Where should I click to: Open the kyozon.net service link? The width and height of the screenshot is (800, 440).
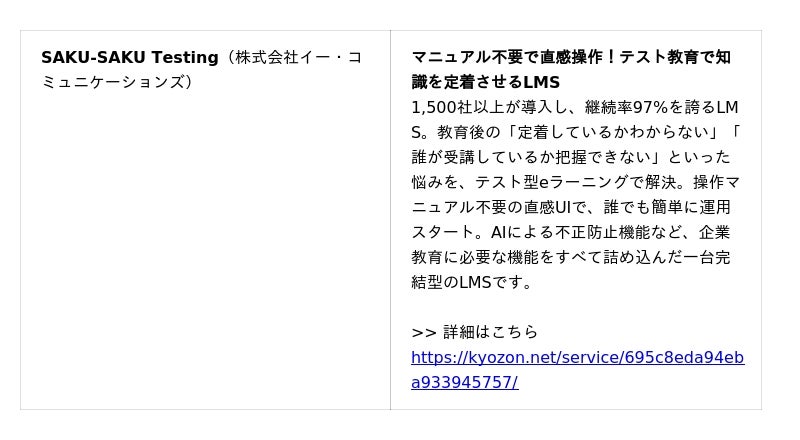(577, 357)
